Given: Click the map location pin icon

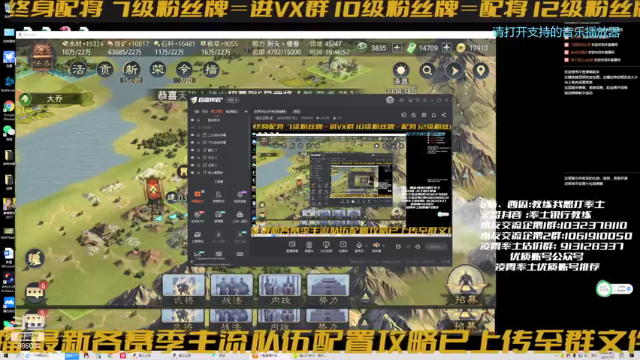Looking at the screenshot, I should pyautogui.click(x=481, y=71).
